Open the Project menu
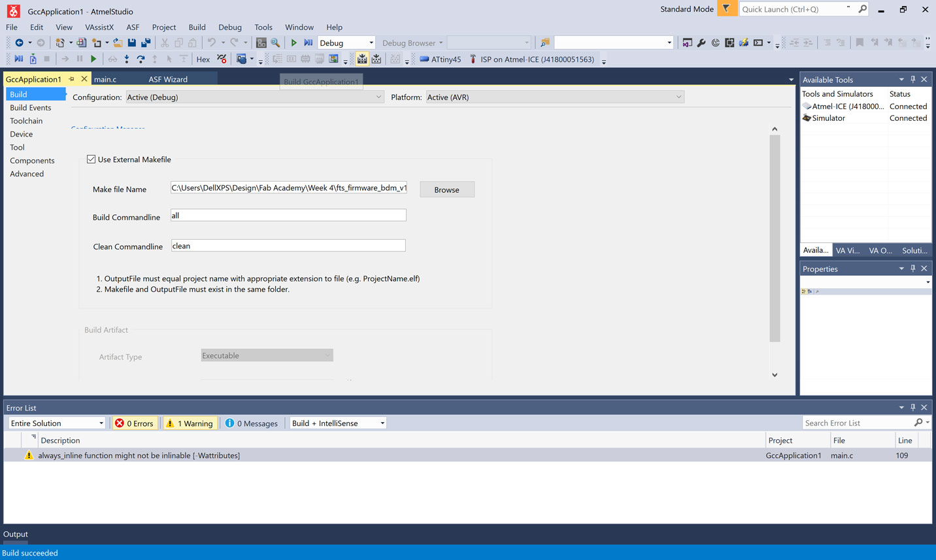936x560 pixels. point(164,27)
